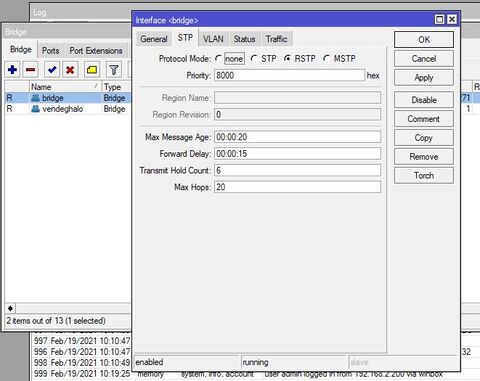Click the Remove button
Screen dimensions: 480x381
(424, 157)
